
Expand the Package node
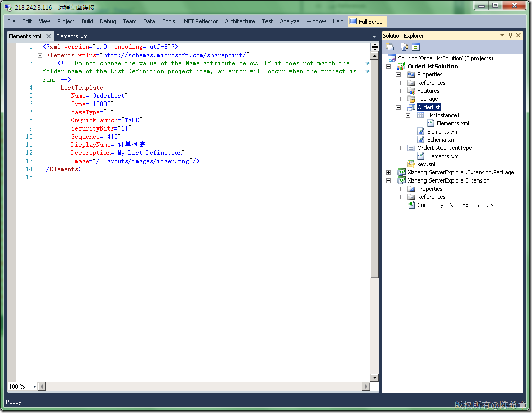[398, 99]
